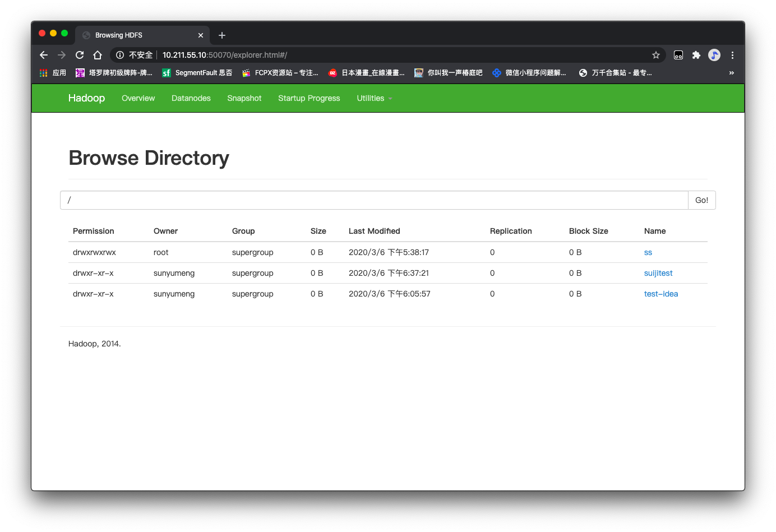
Task: Click the root owner cell
Action: click(161, 252)
